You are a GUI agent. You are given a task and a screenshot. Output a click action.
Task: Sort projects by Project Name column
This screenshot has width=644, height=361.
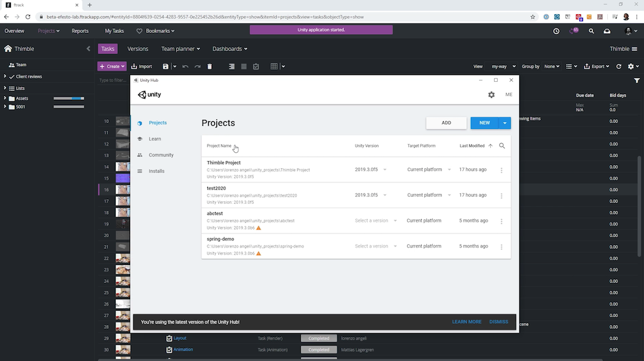tap(219, 146)
